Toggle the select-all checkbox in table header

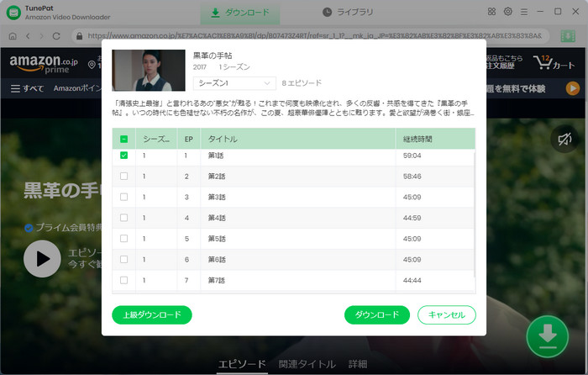tap(123, 139)
